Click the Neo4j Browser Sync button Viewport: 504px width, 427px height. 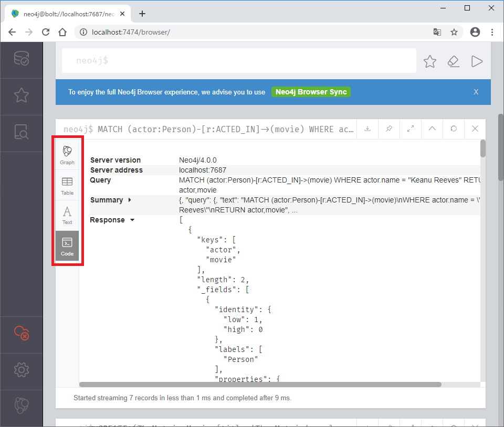[x=311, y=92]
